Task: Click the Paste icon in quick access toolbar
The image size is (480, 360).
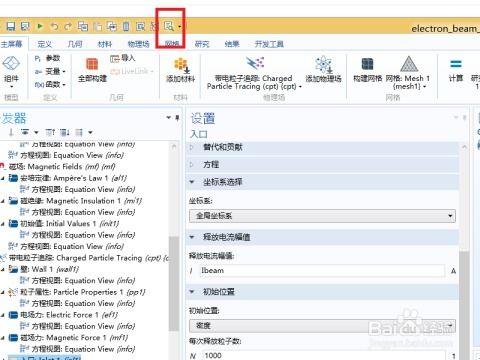Action: (97, 26)
